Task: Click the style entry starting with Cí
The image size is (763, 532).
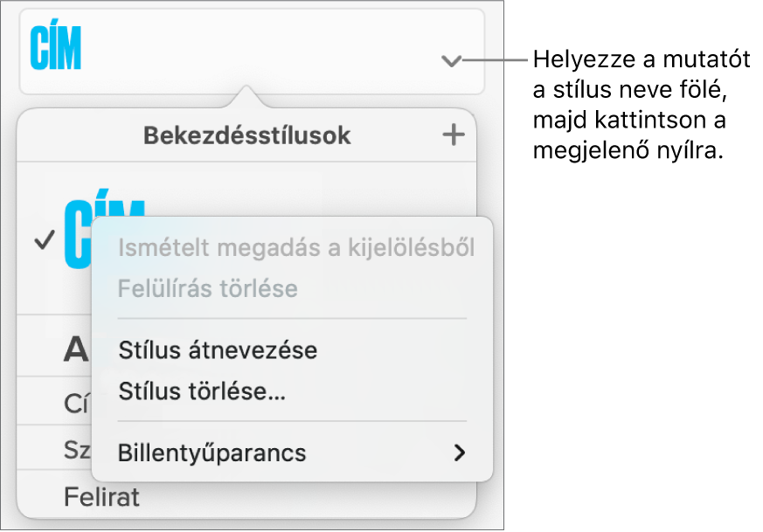Action: click(x=74, y=401)
